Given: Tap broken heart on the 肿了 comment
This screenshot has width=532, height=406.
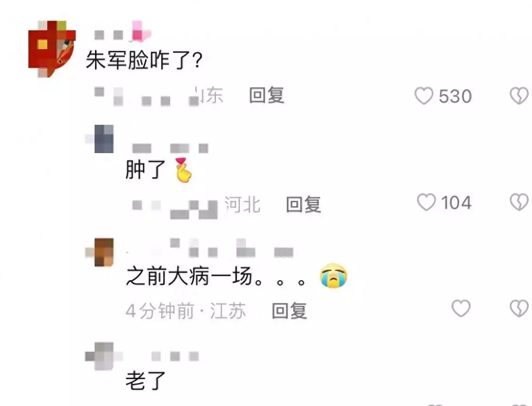Looking at the screenshot, I should [519, 202].
